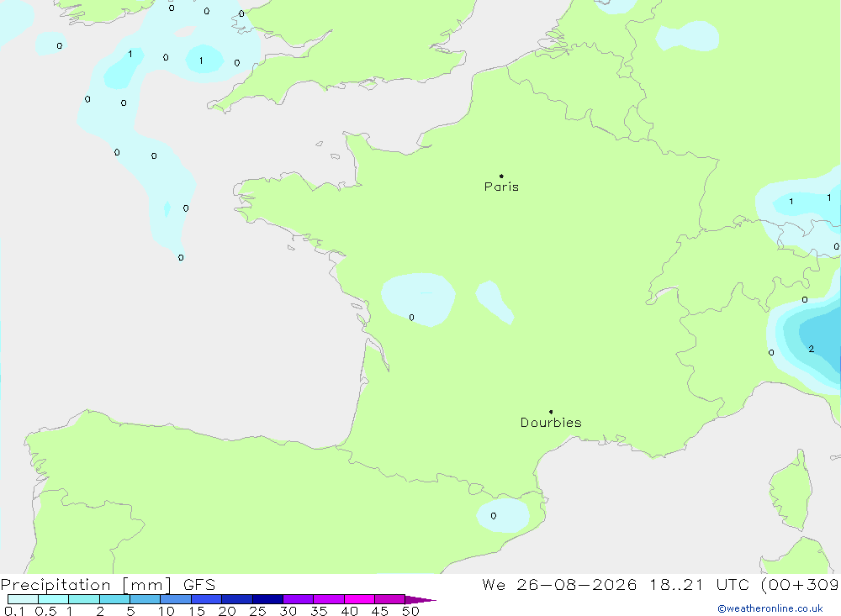Select the 0.1–0.5 mm legend swatch
Viewport: 841px width, 616px height.
23,599
